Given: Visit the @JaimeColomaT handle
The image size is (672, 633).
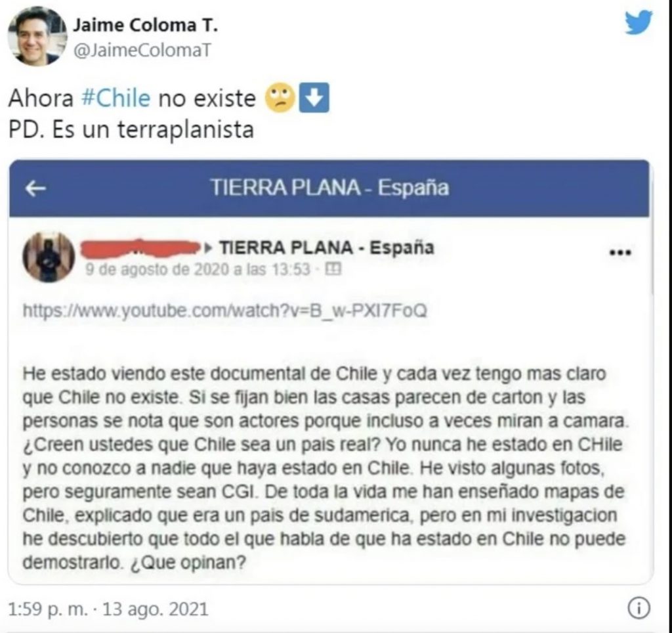Looking at the screenshot, I should pos(142,51).
